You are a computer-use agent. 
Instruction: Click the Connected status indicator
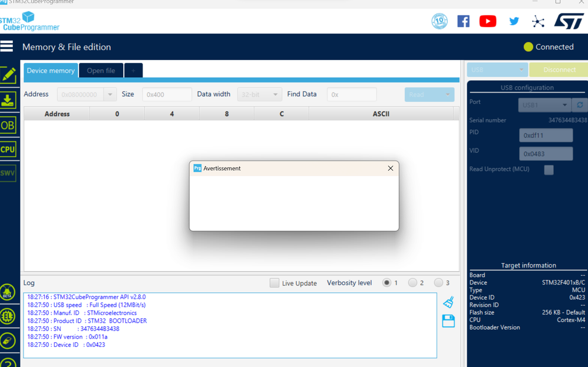(x=549, y=47)
